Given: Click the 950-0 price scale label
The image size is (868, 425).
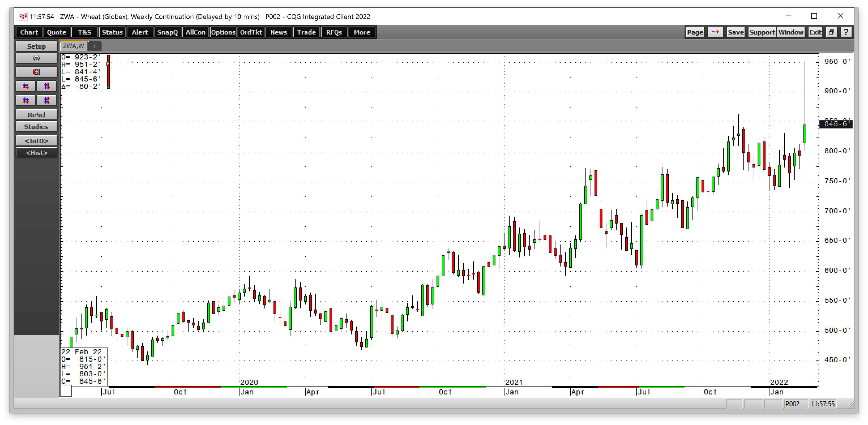Looking at the screenshot, I should tap(837, 62).
